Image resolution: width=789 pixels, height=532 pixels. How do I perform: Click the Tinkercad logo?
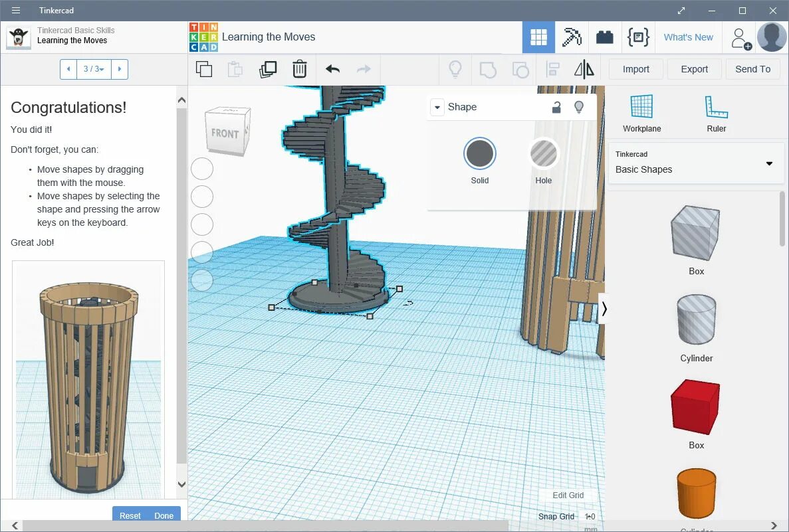pos(204,37)
